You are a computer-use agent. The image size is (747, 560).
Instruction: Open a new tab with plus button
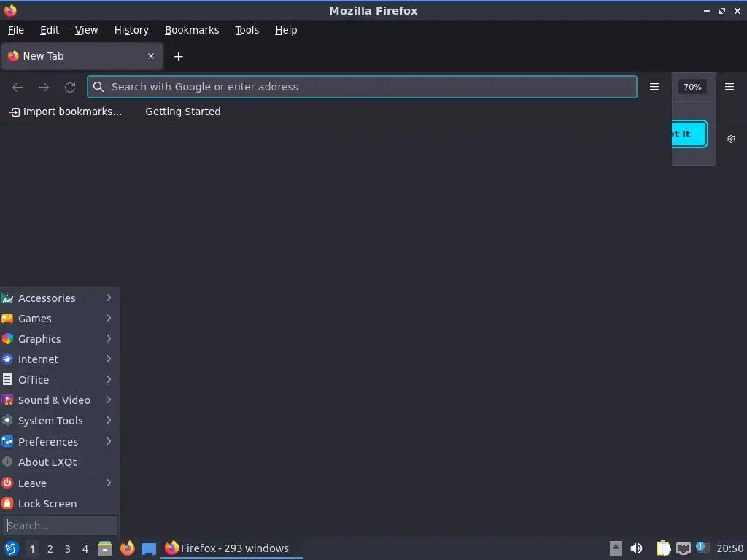[178, 57]
